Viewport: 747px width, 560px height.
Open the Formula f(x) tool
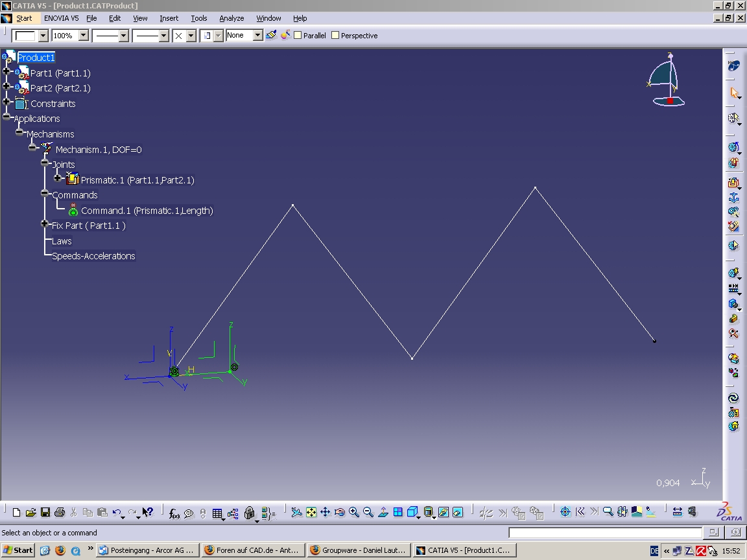click(x=174, y=513)
